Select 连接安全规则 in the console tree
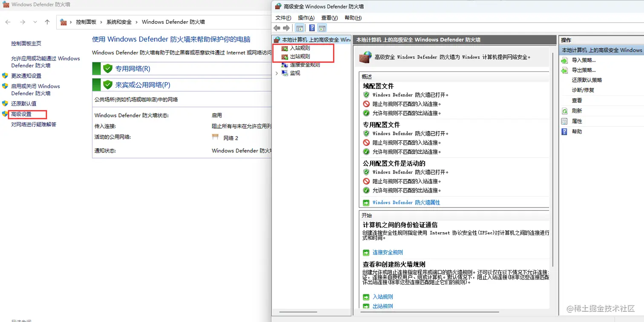644x322 pixels. (305, 65)
